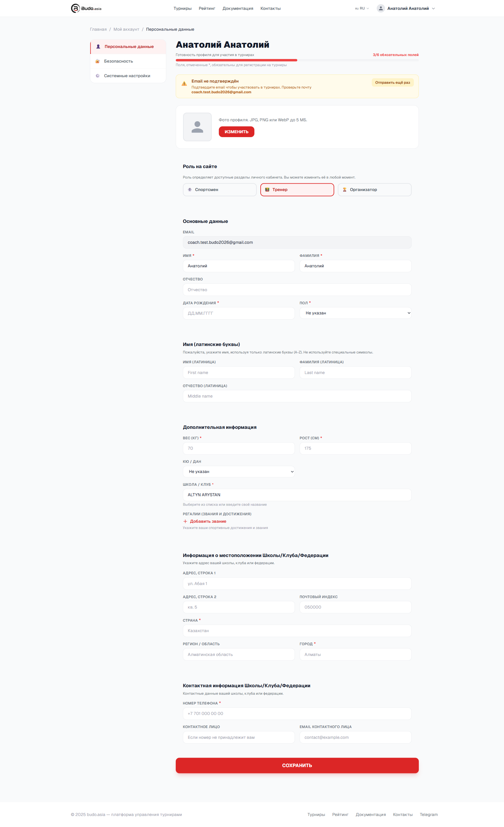Click the warning triangle in email alert

pos(184,83)
